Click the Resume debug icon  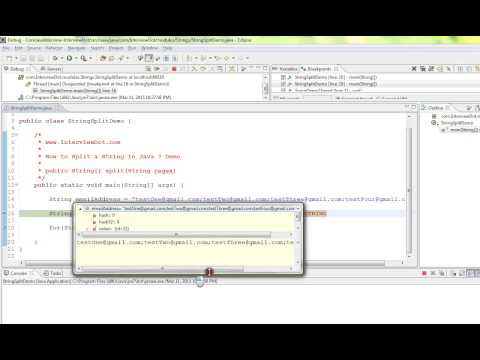coord(157,69)
